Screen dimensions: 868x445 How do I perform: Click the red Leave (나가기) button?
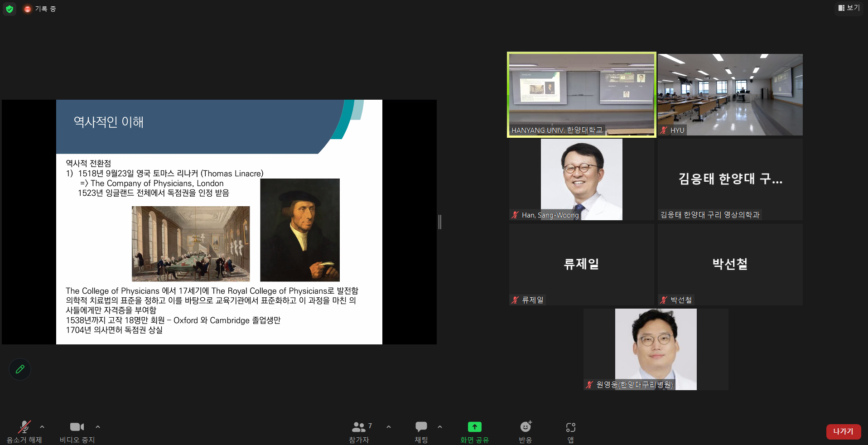843,431
